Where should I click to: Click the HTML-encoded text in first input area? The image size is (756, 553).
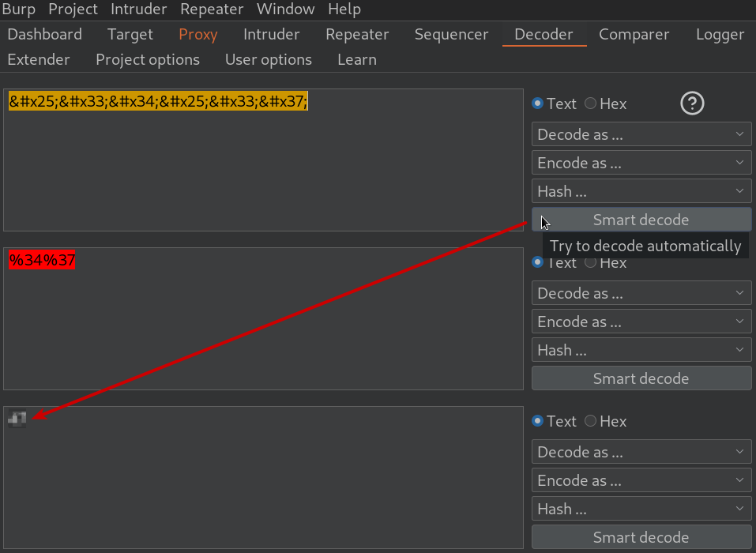point(158,101)
